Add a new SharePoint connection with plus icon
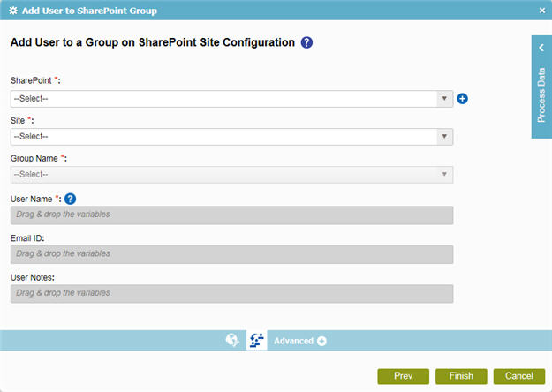 tap(462, 99)
